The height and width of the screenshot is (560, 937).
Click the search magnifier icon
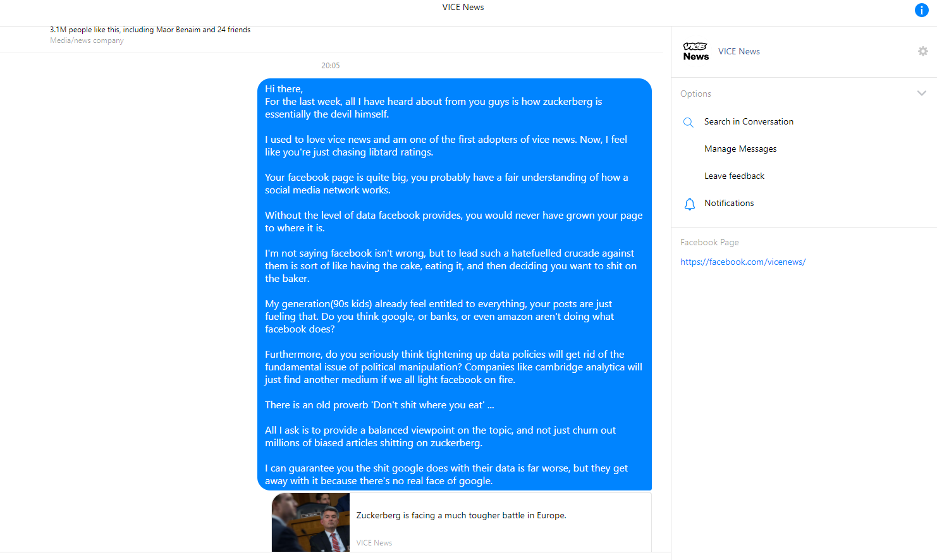(x=689, y=122)
